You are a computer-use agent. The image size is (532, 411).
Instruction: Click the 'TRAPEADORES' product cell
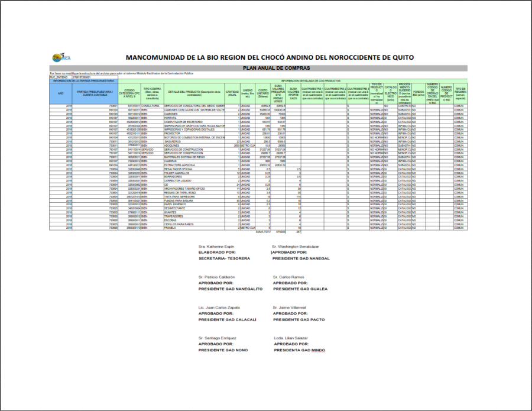pyautogui.click(x=194, y=216)
